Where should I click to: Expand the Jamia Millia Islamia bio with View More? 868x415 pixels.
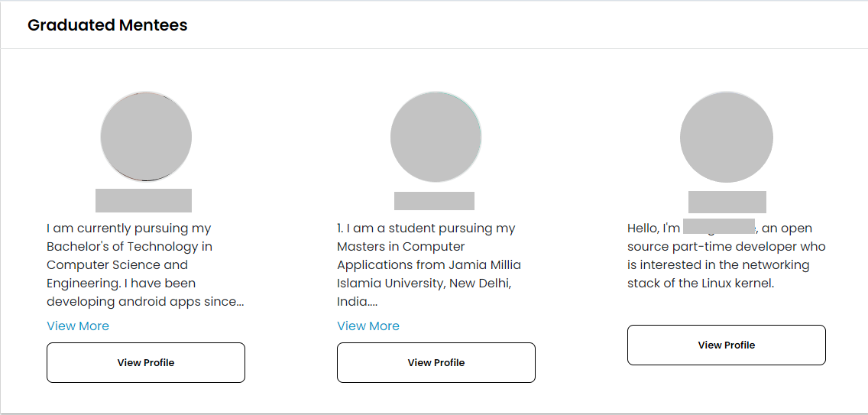point(368,326)
